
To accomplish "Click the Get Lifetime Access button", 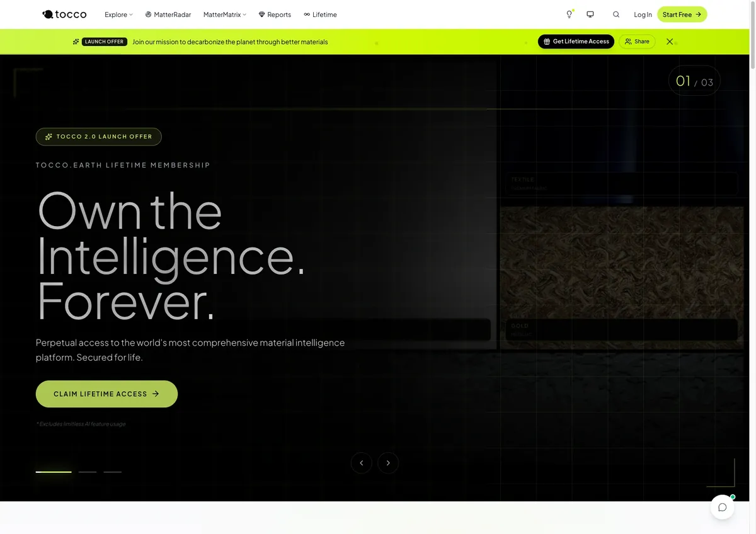I will [576, 42].
